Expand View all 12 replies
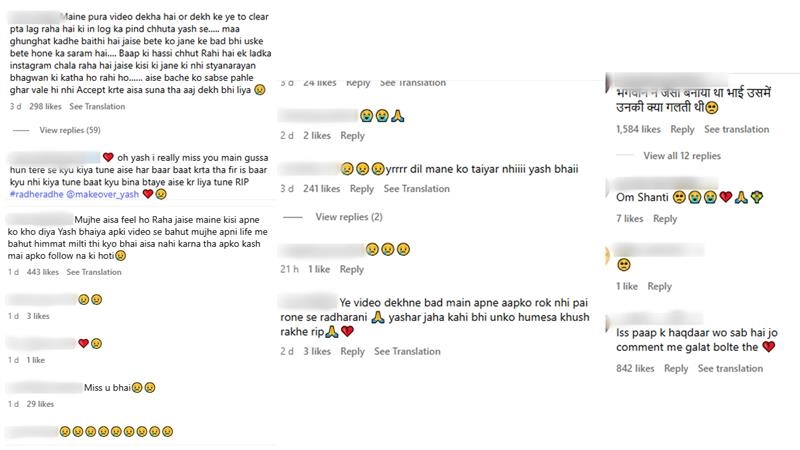Screen dimensions: 800x450 pos(682,156)
